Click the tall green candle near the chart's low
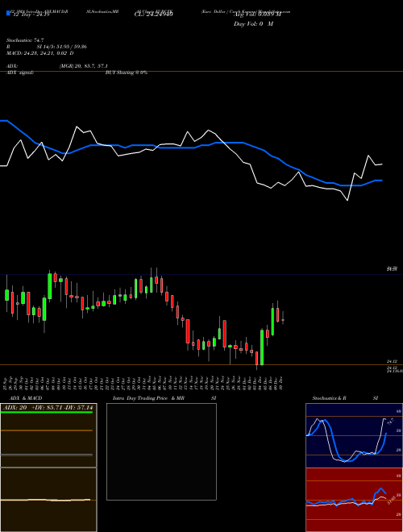Viewport: 403px width, 532px height. click(x=262, y=347)
